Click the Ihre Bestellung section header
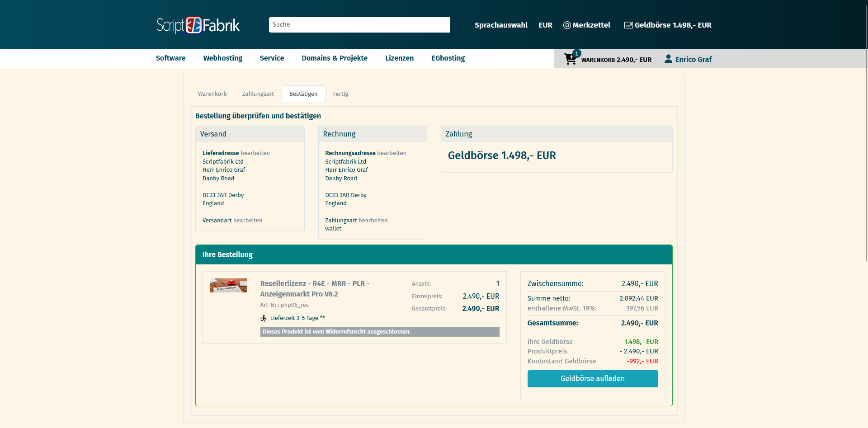 pos(434,255)
